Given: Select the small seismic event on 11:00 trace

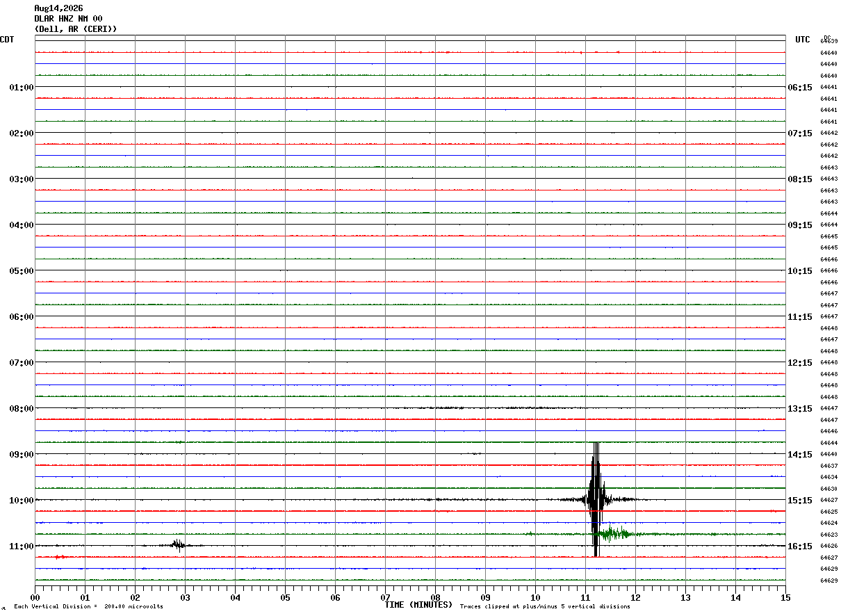Looking at the screenshot, I should pos(179,545).
